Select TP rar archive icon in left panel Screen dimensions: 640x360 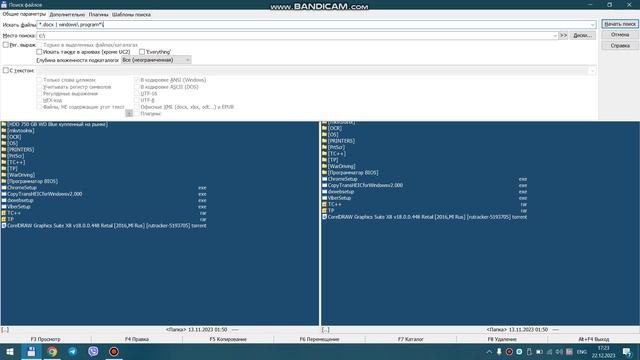click(4, 219)
